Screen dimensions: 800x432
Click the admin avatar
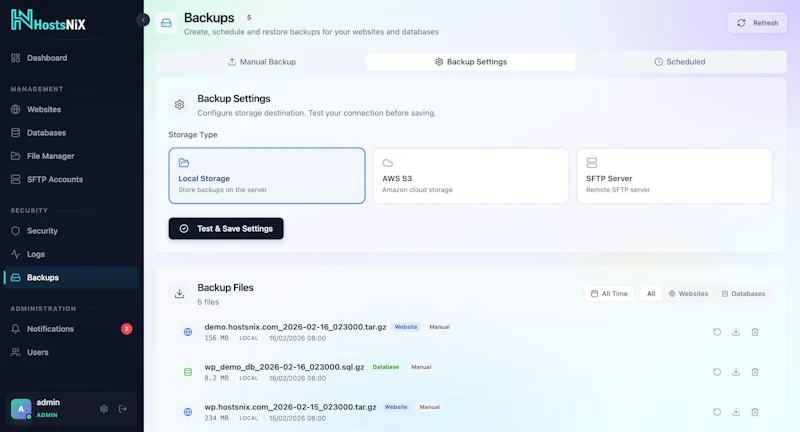pos(21,409)
